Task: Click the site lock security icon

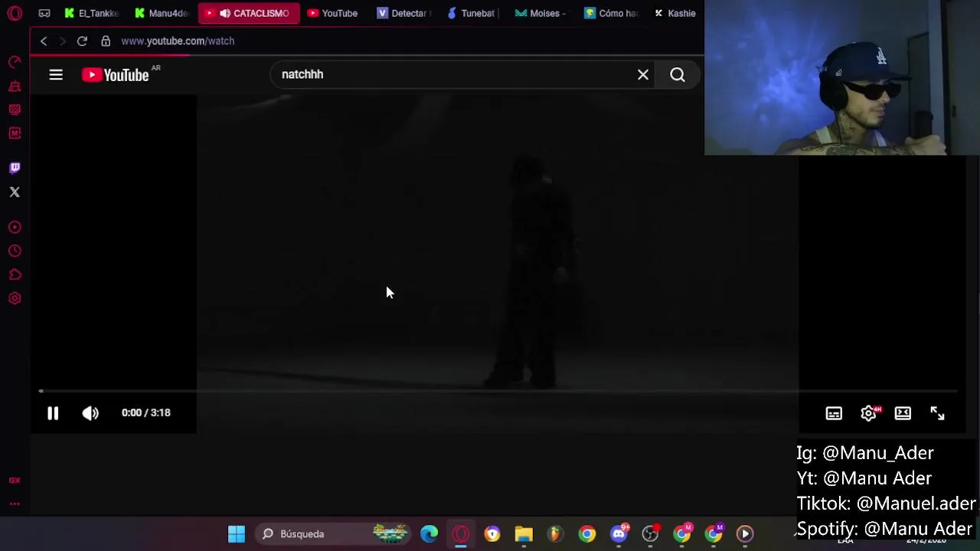Action: [x=106, y=41]
